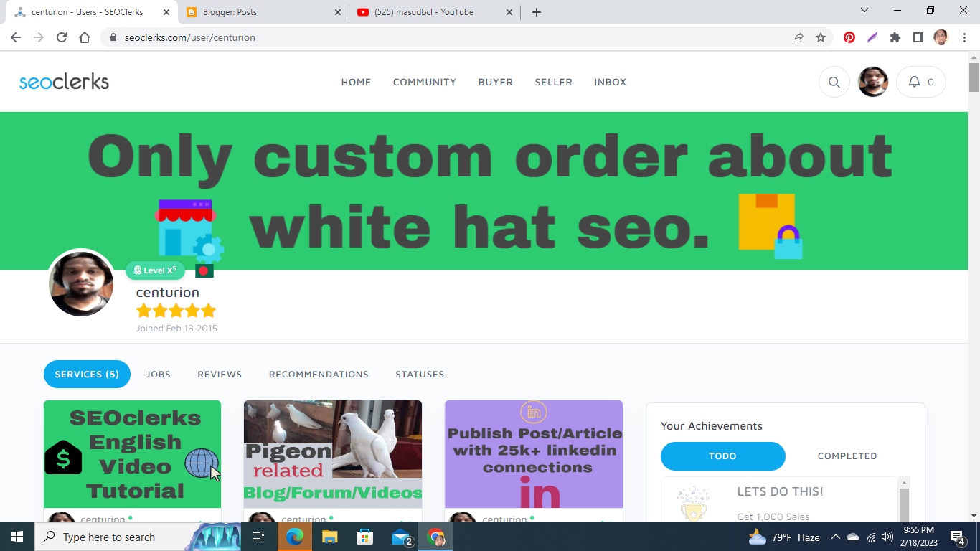980x551 pixels.
Task: Open the Extensions puzzle icon
Action: tap(895, 37)
